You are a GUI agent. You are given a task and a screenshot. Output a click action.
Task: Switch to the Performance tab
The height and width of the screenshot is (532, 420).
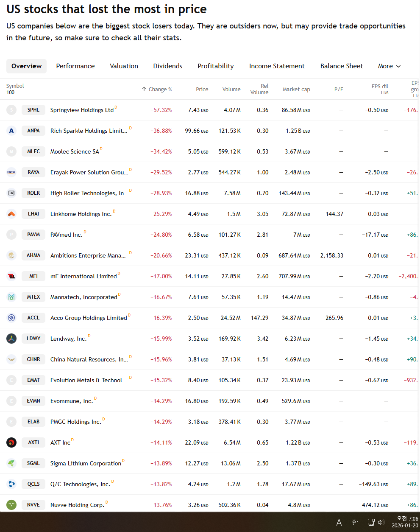point(75,66)
